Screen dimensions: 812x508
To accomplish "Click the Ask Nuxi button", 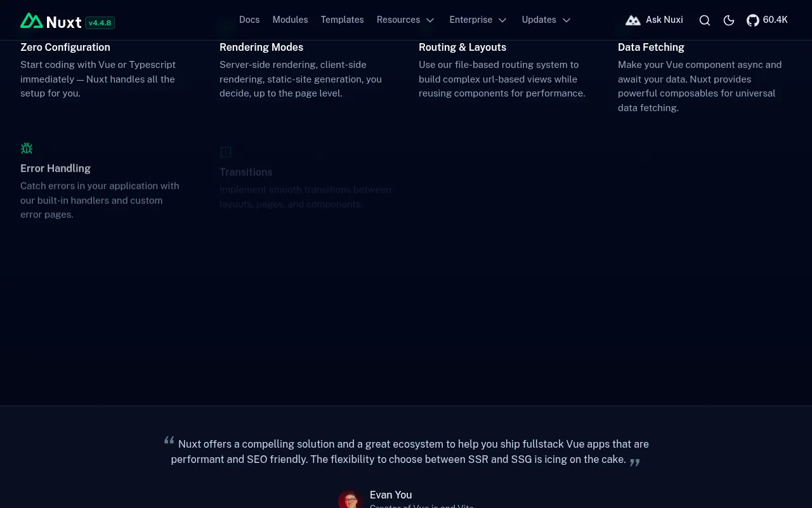I will tap(654, 20).
